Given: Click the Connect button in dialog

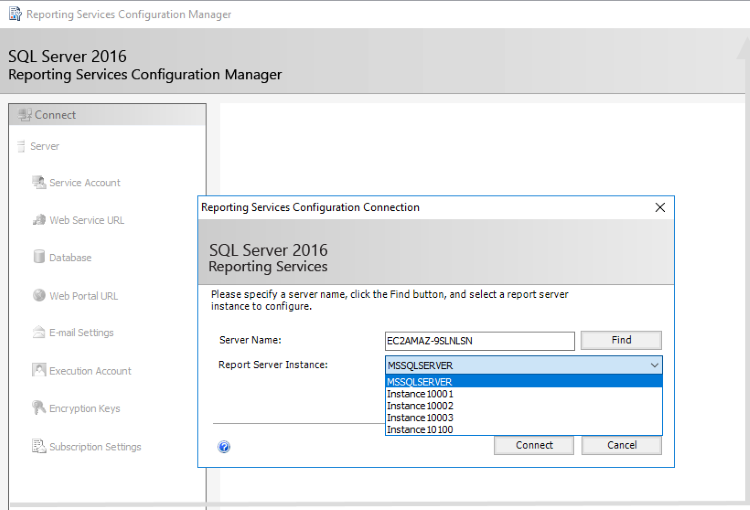Looking at the screenshot, I should pyautogui.click(x=534, y=445).
